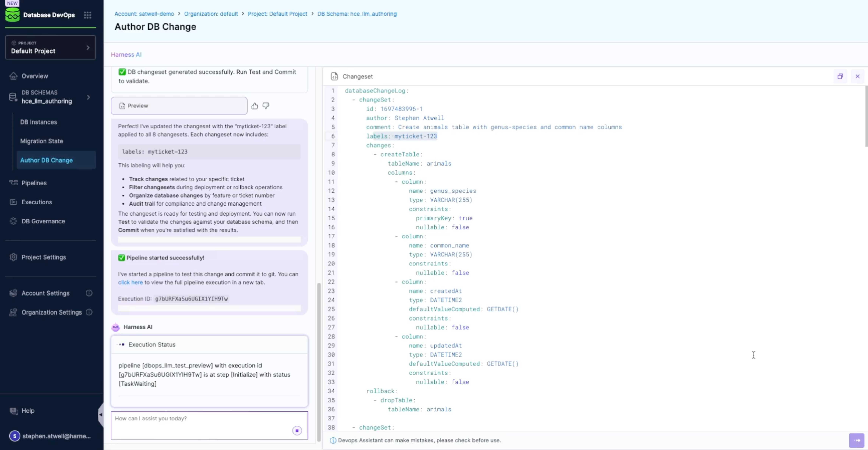Open Organization Settings
This screenshot has width=868, height=450.
(51, 313)
